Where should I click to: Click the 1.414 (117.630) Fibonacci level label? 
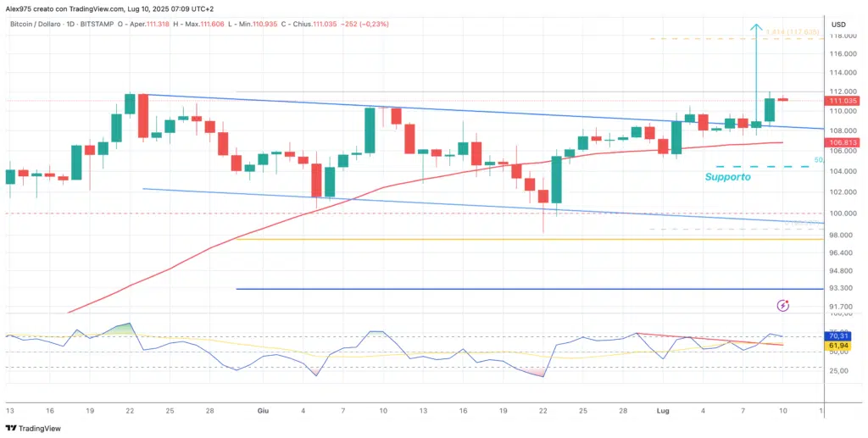tap(793, 32)
